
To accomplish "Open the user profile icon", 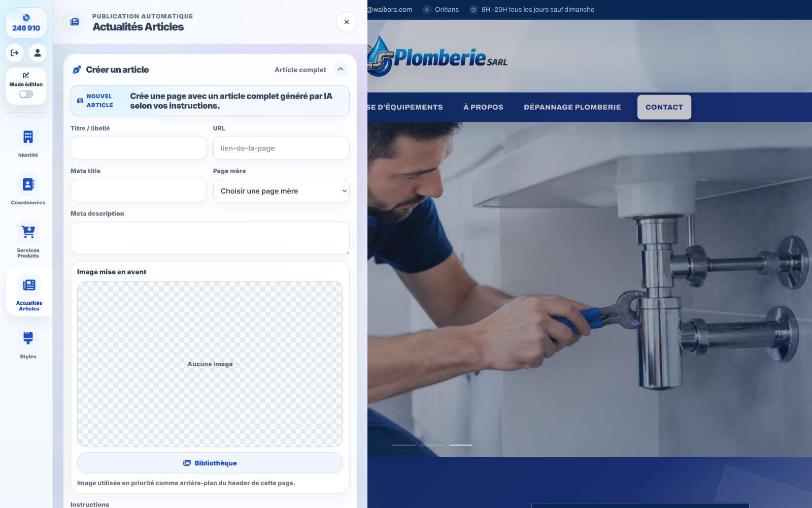I will 38,53.
